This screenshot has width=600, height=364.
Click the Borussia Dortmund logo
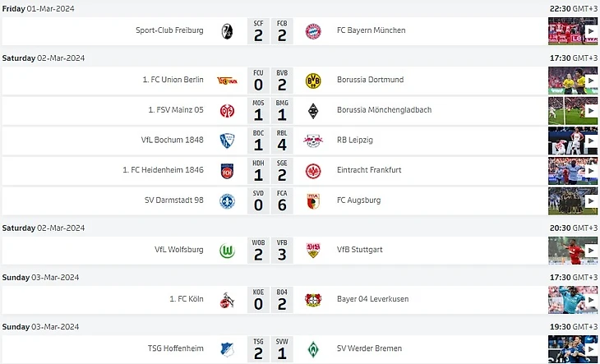(x=312, y=81)
